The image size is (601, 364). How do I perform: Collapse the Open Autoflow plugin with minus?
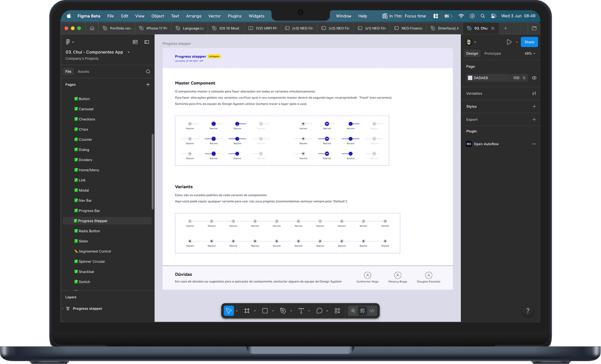(x=534, y=144)
